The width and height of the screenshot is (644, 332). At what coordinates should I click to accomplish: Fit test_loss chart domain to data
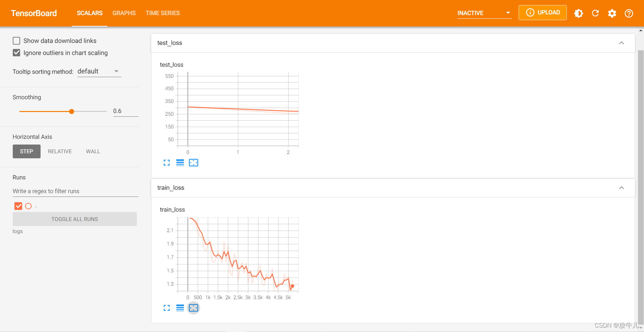tap(193, 163)
